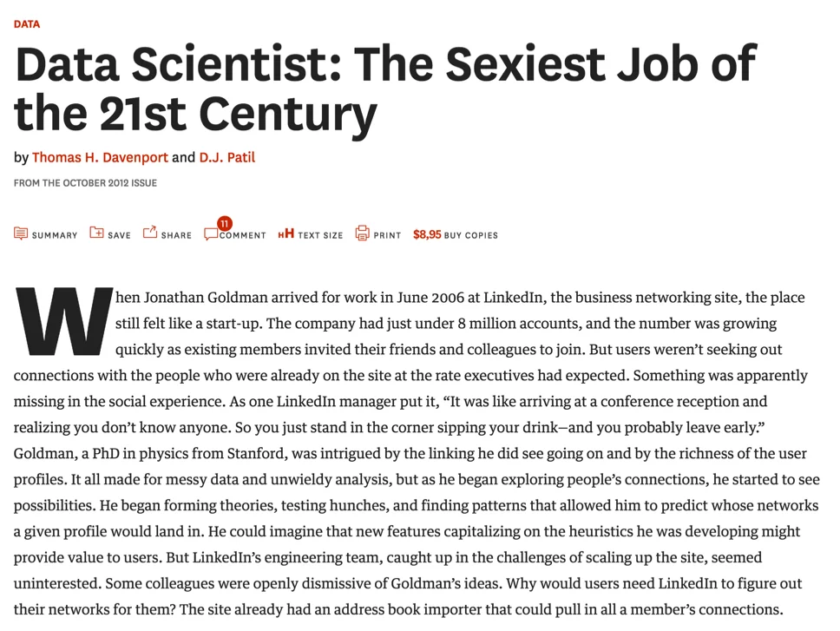Click the Share arrow icon

click(x=150, y=232)
